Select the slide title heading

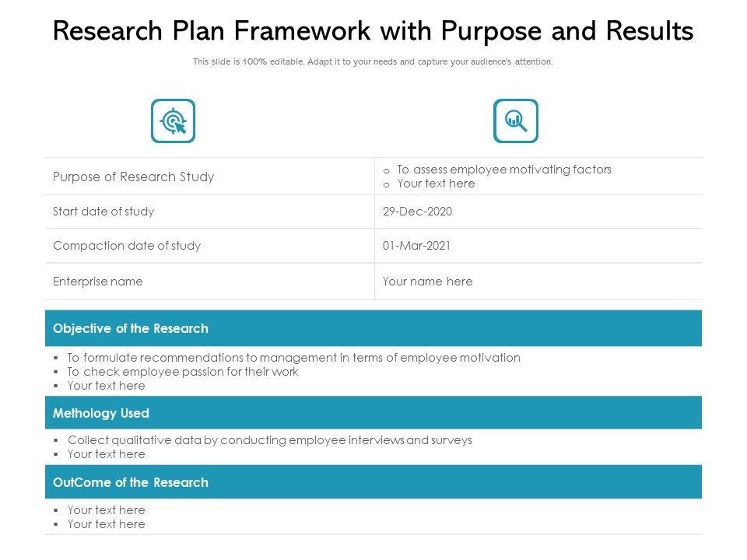pyautogui.click(x=373, y=32)
